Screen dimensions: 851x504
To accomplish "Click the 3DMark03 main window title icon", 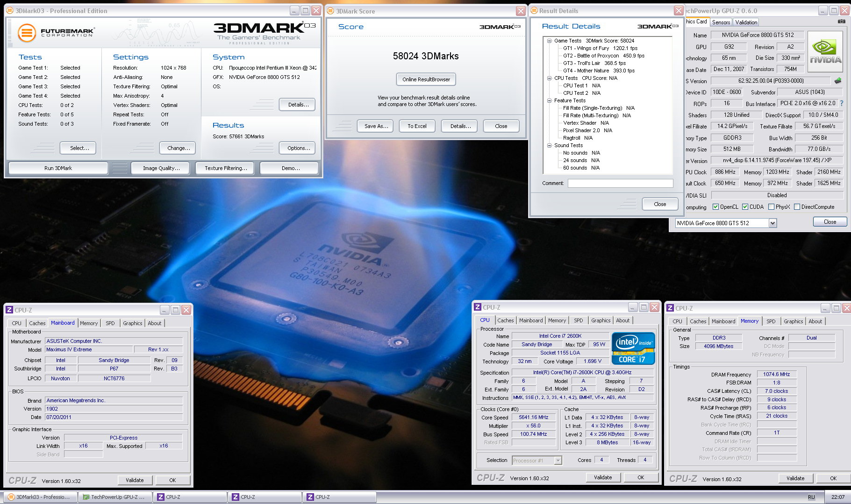I will click(10, 10).
